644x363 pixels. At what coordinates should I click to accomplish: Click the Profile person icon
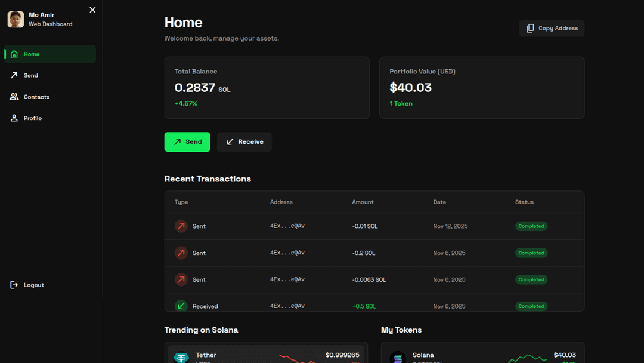click(14, 118)
